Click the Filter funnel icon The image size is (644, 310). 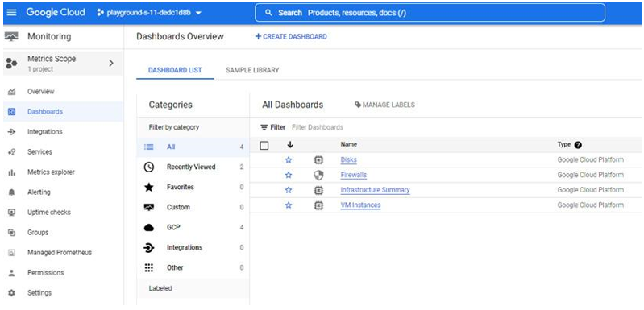tap(264, 127)
